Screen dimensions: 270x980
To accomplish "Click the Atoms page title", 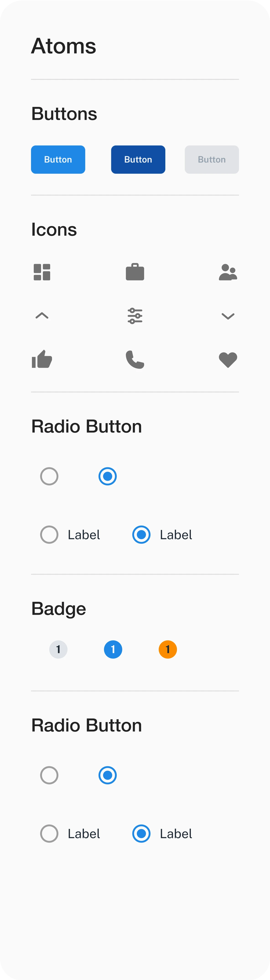I will tap(64, 46).
